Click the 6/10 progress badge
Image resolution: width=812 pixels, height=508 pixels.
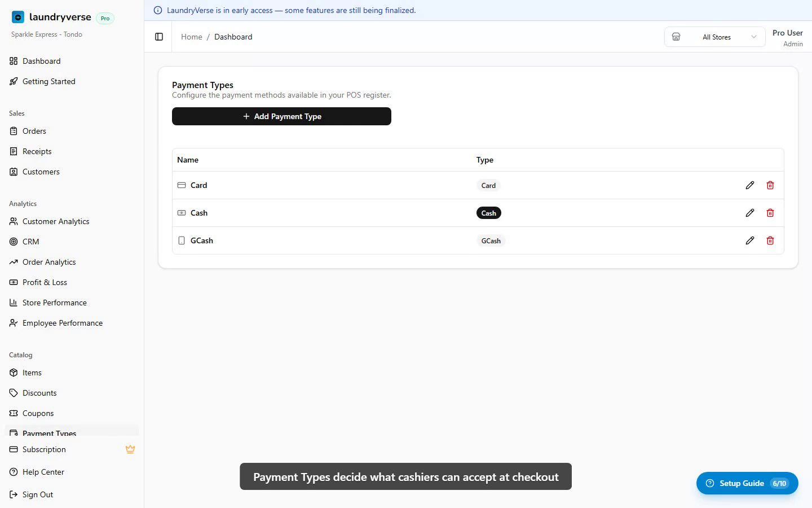[779, 483]
